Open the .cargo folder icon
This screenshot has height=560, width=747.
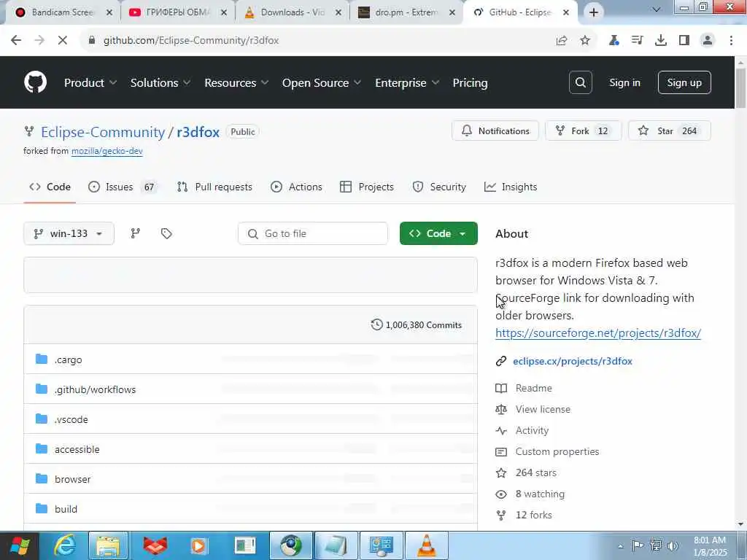click(x=42, y=359)
